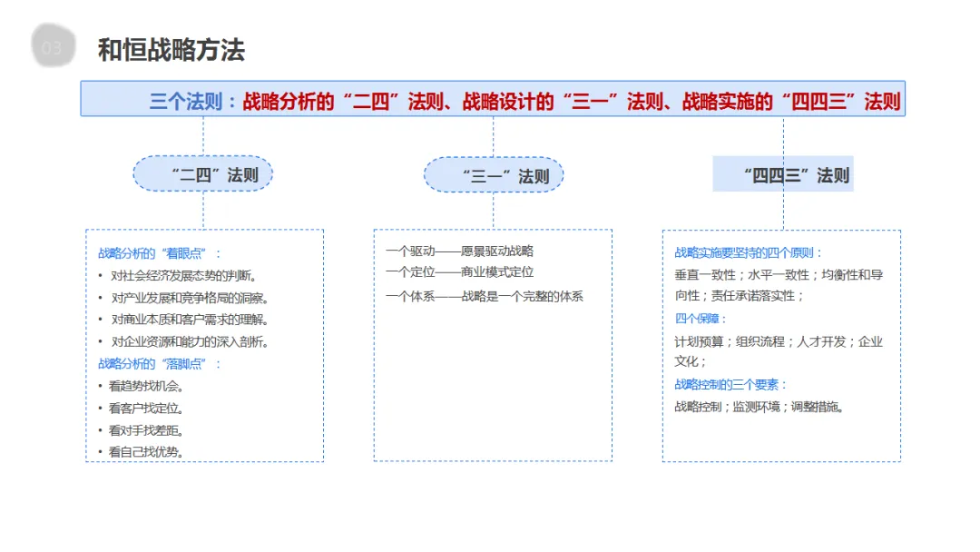Click the 03 slide number badge

[x=54, y=45]
